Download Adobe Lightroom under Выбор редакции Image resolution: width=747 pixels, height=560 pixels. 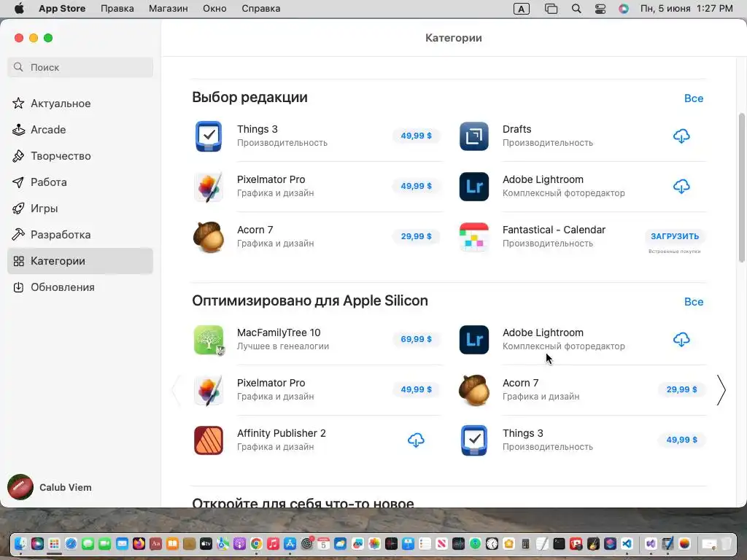(681, 187)
